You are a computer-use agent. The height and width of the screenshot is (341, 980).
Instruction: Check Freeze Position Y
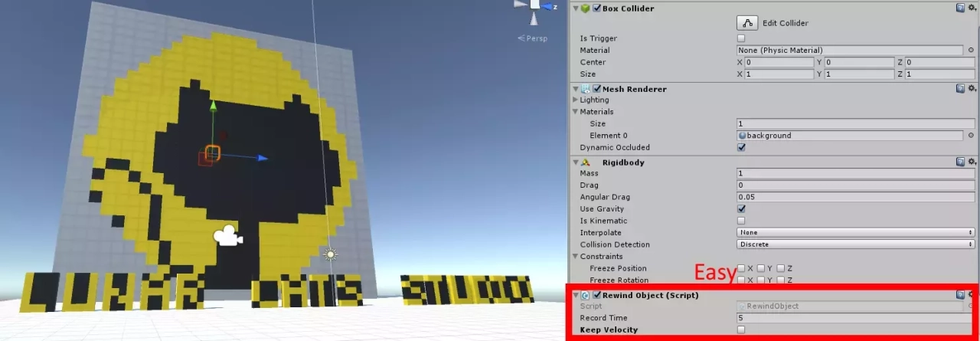click(x=760, y=268)
